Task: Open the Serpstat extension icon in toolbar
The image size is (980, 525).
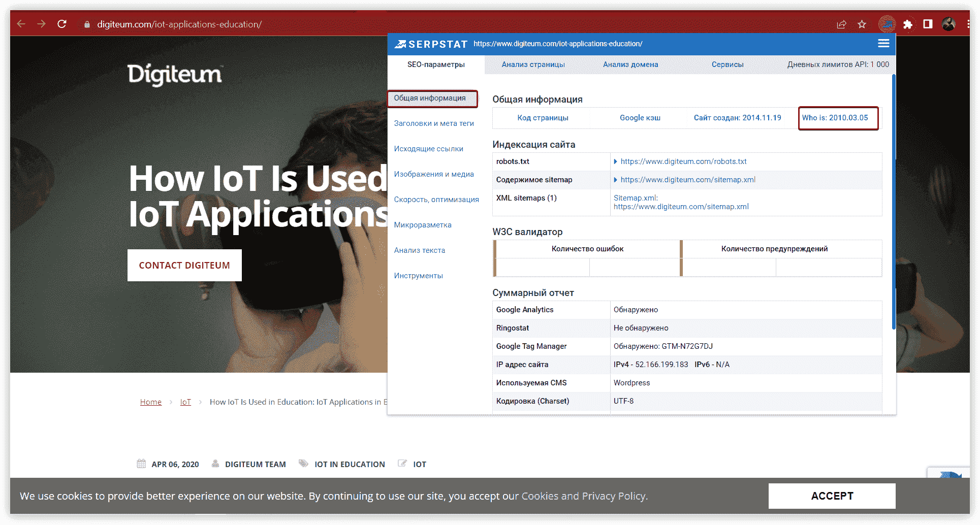Action: 887,24
